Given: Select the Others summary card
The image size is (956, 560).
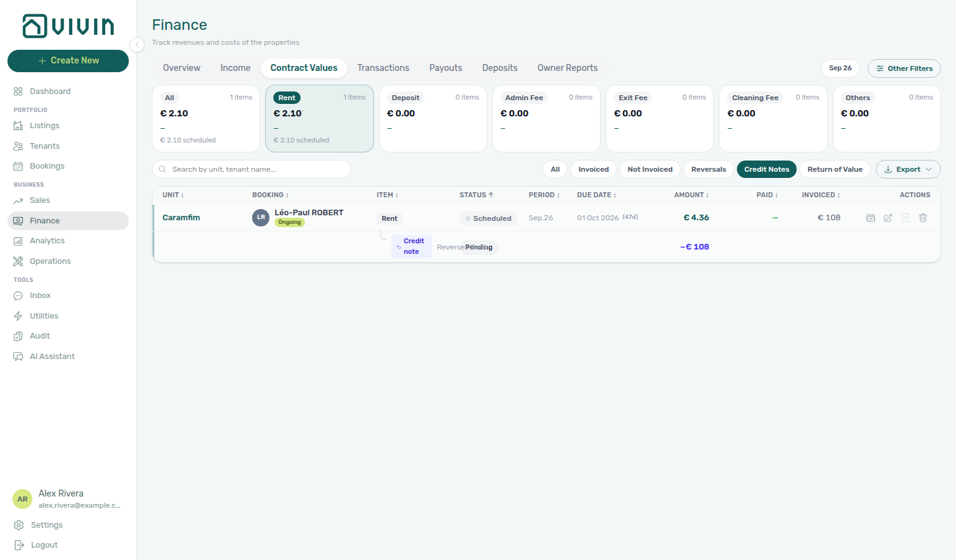Looking at the screenshot, I should click(x=887, y=118).
